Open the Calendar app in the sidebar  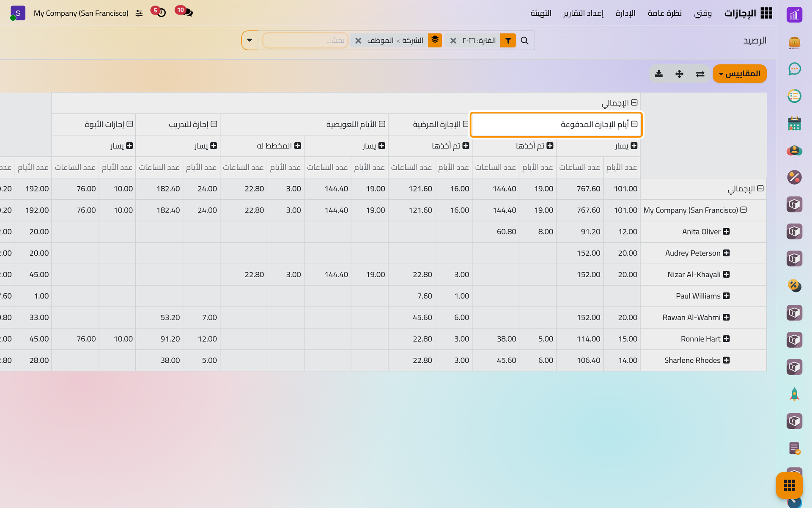(x=794, y=123)
